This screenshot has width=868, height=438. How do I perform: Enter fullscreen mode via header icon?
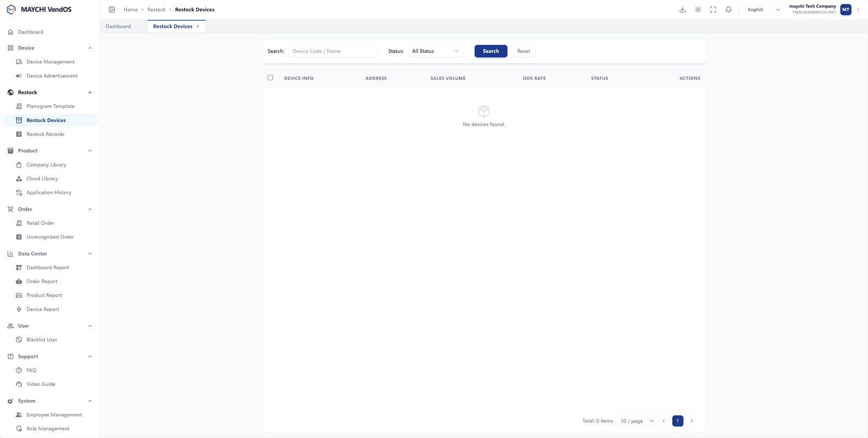[x=713, y=10]
